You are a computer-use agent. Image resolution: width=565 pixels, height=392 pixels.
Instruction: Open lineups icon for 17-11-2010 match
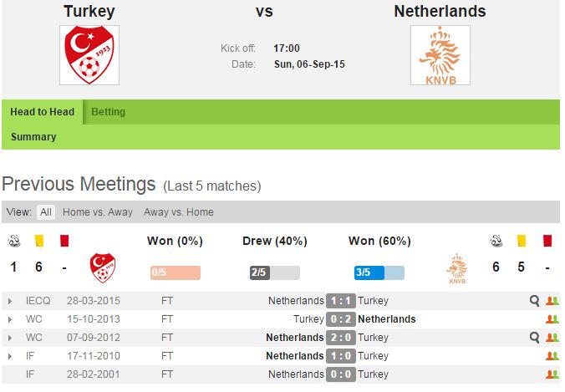point(552,356)
